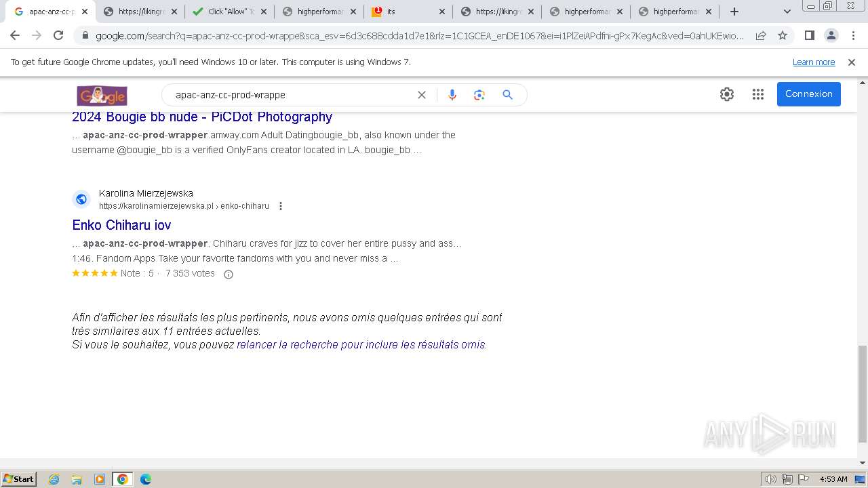The height and width of the screenshot is (488, 868).
Task: Click the Karolina Mierzejewska site globe icon
Action: 81,199
